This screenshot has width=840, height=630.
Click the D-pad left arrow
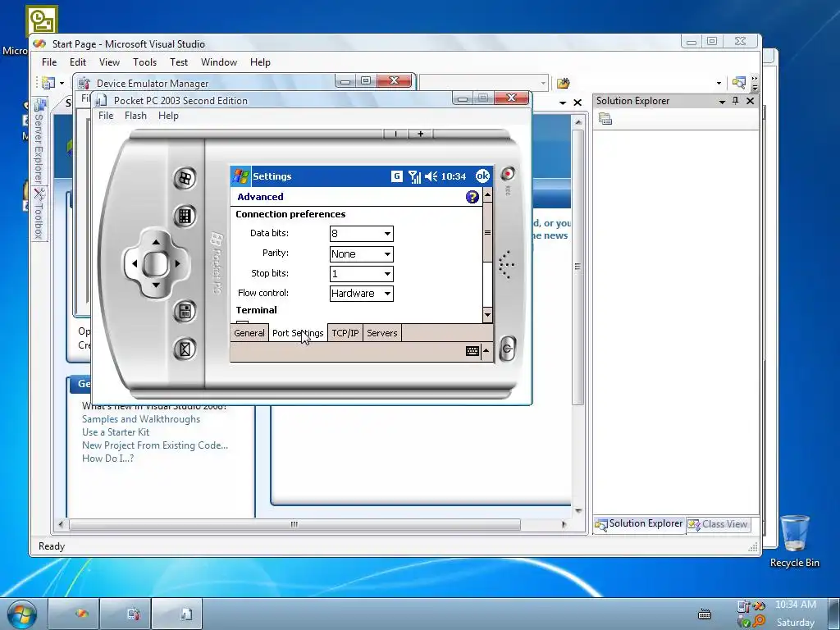pyautogui.click(x=135, y=263)
